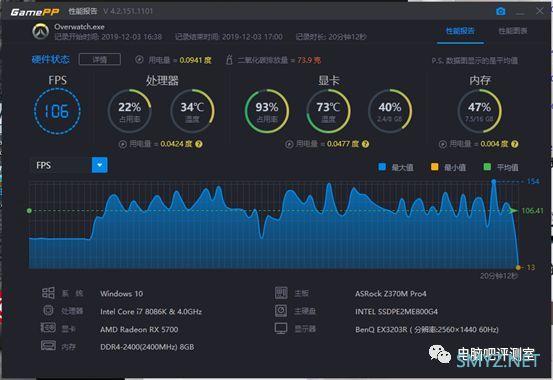The image size is (553, 380).
Task: Click the processor chip icon
Action: [x=48, y=310]
